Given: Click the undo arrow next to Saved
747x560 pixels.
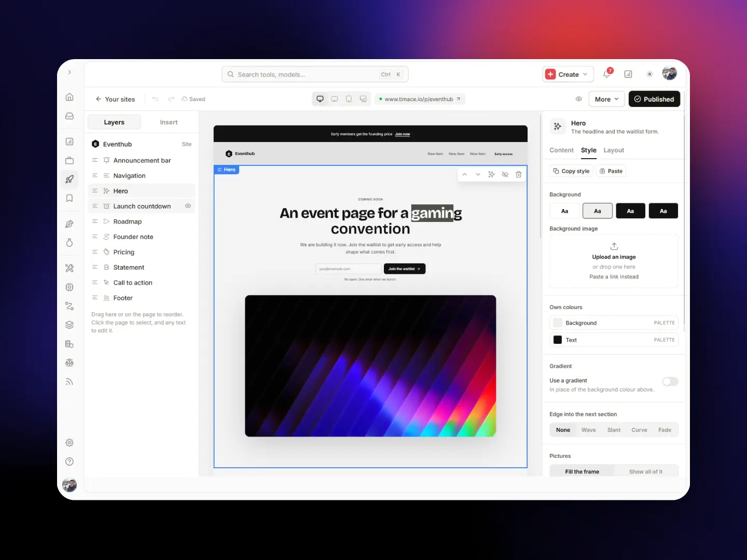Looking at the screenshot, I should (155, 99).
